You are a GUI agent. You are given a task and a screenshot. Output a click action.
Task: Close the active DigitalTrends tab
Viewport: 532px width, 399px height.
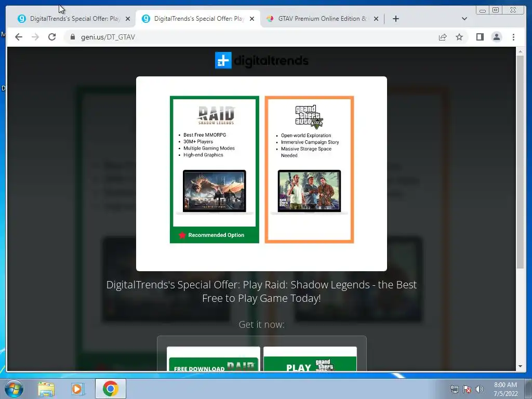pos(252,19)
